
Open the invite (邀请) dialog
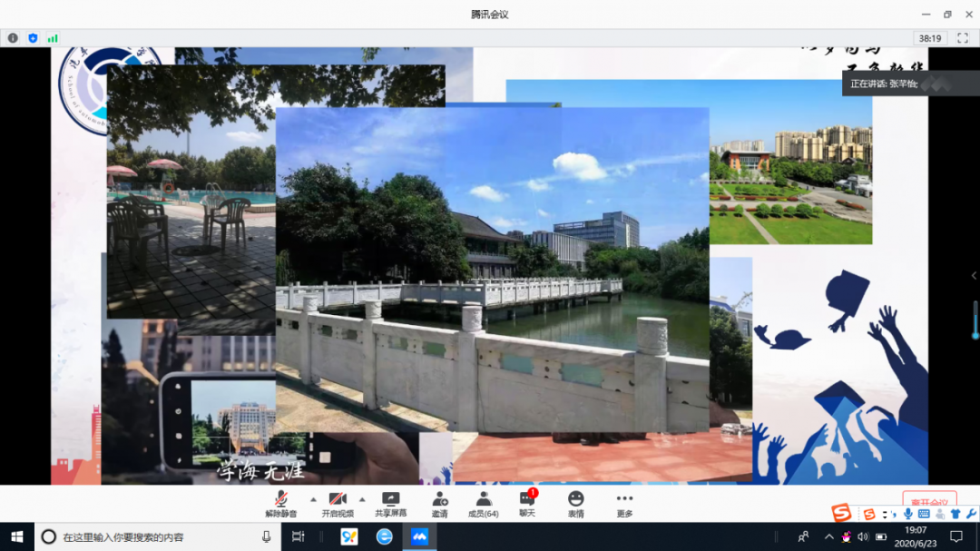(439, 503)
